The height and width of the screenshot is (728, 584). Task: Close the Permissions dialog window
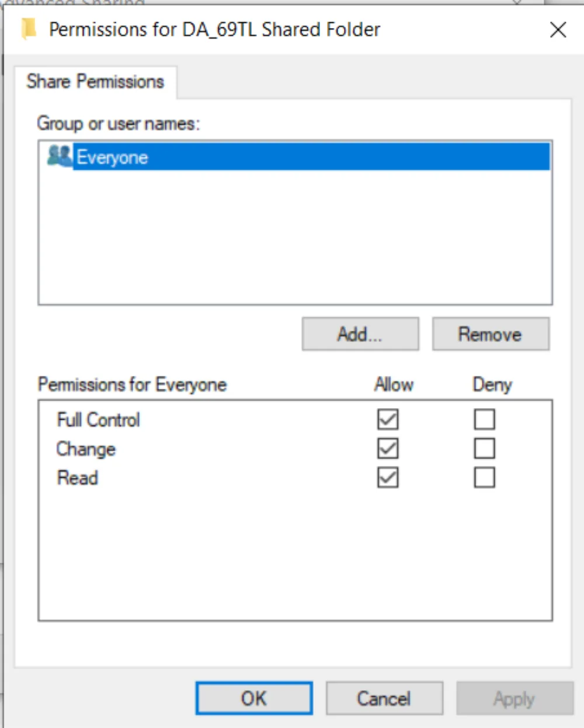pyautogui.click(x=558, y=29)
